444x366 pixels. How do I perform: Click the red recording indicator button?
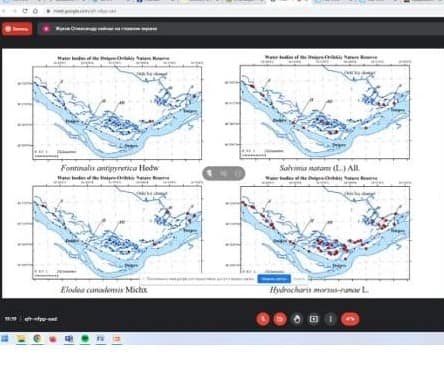[x=17, y=29]
